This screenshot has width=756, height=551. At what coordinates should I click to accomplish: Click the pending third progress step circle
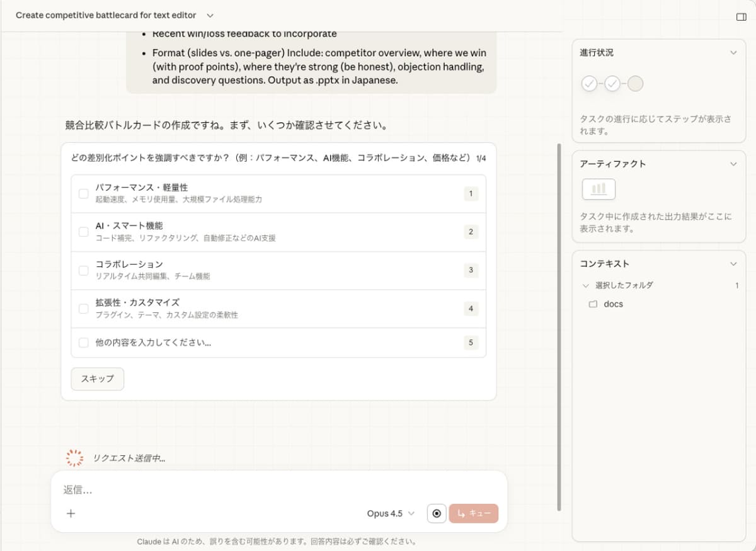click(x=635, y=83)
